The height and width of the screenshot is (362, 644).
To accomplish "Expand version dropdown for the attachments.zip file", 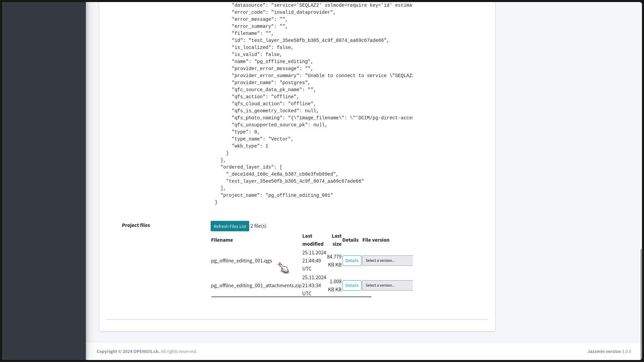I will (387, 286).
